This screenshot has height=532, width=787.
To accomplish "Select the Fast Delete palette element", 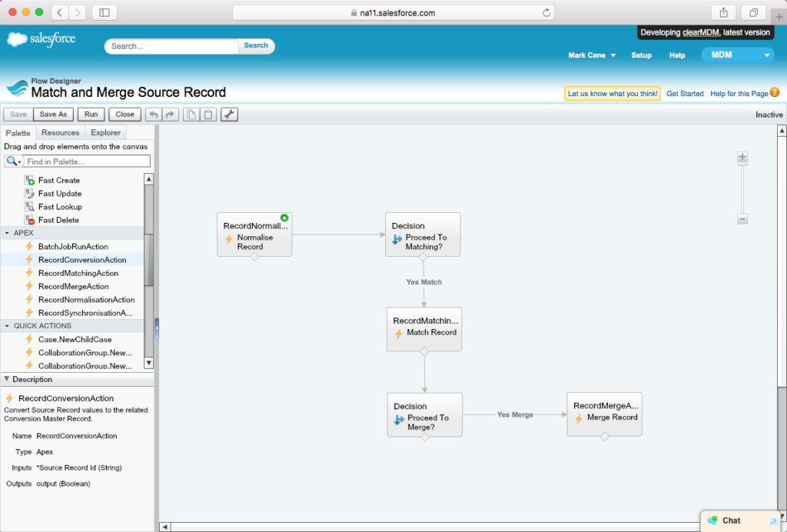I will [60, 220].
